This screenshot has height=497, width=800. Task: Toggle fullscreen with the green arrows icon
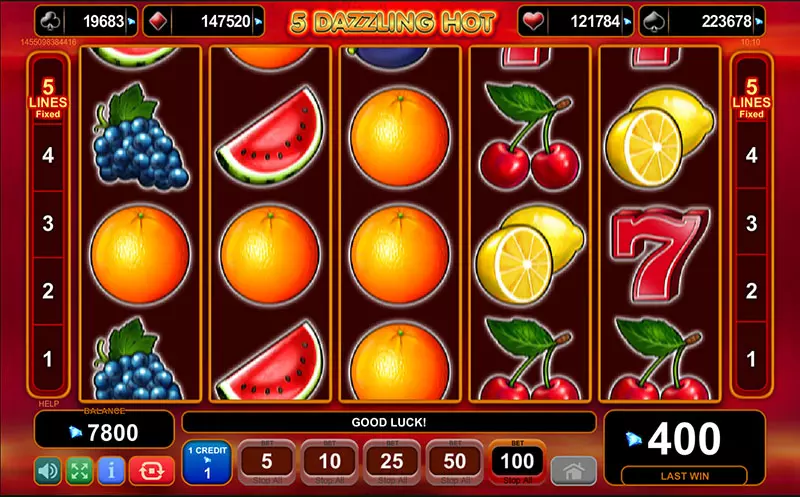80,470
